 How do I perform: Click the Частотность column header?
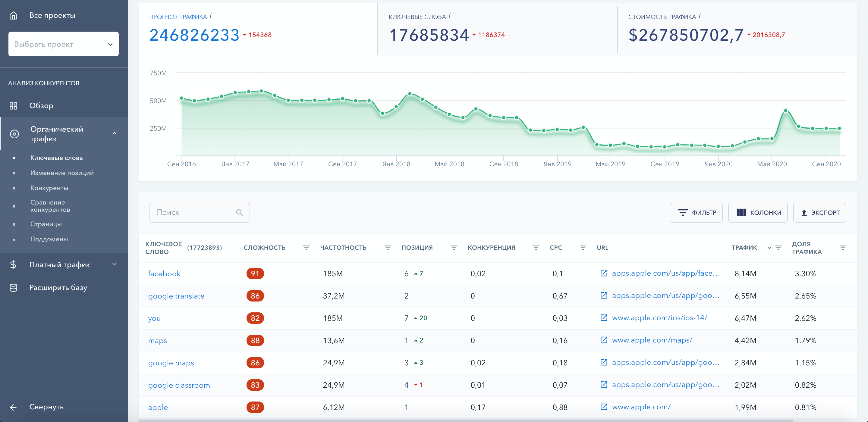coord(343,248)
